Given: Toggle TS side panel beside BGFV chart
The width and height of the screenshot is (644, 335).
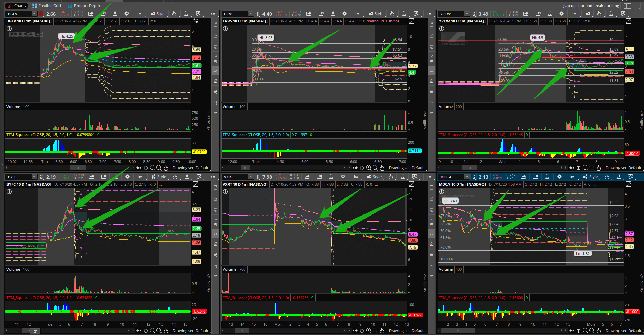Looking at the screenshot, I should click(x=215, y=36).
